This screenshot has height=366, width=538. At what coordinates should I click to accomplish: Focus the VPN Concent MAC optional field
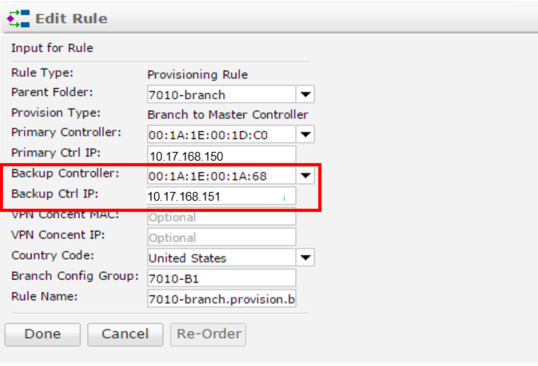click(x=221, y=217)
